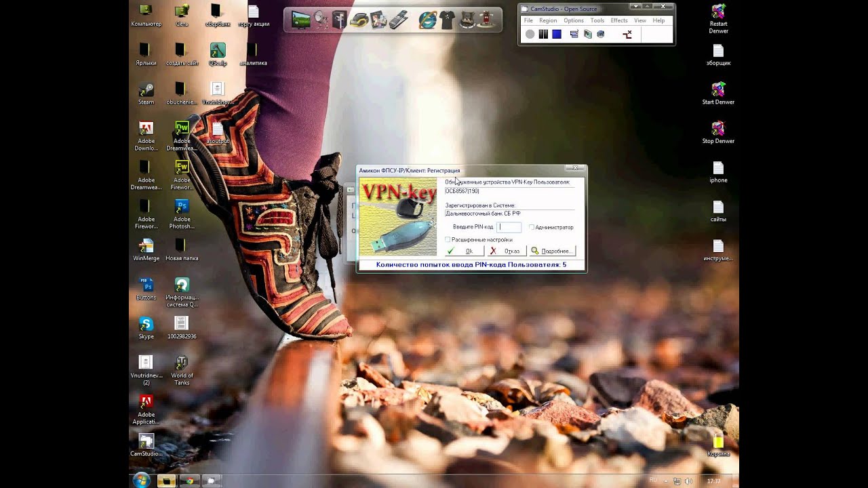This screenshot has width=868, height=488.
Task: Click the ОСБ8567(190) device field
Action: point(510,191)
